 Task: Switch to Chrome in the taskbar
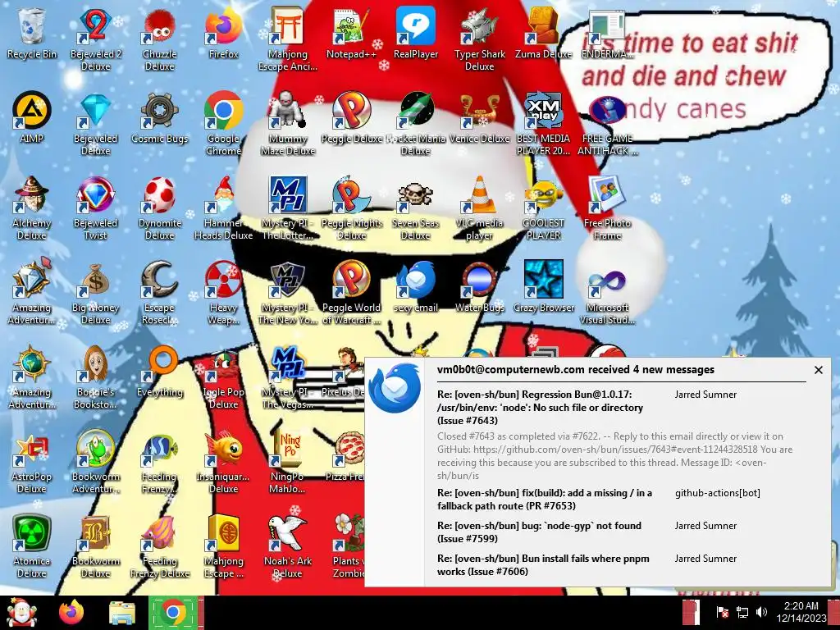click(172, 612)
